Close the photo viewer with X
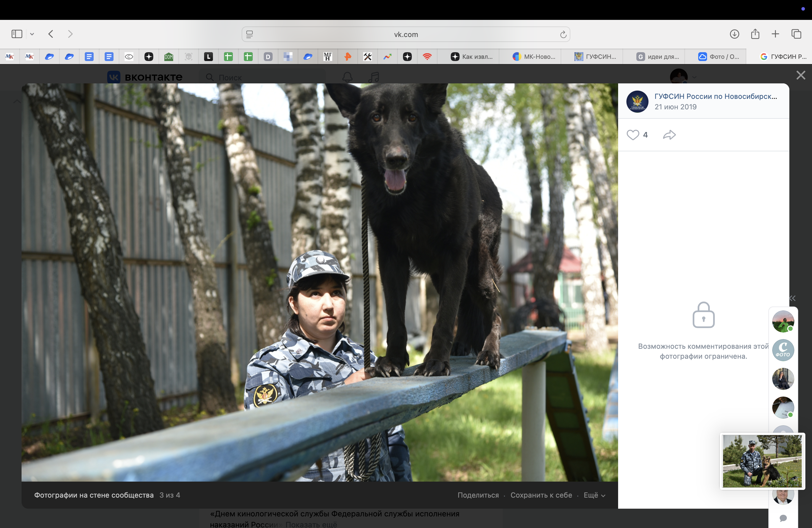 pyautogui.click(x=800, y=75)
